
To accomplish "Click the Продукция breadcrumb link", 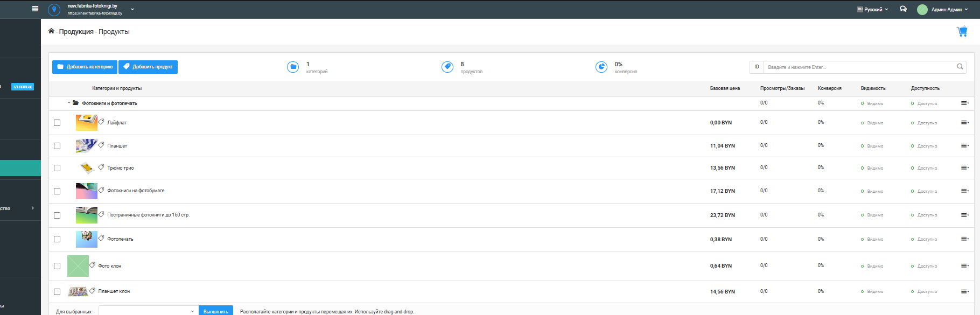I will pos(76,32).
